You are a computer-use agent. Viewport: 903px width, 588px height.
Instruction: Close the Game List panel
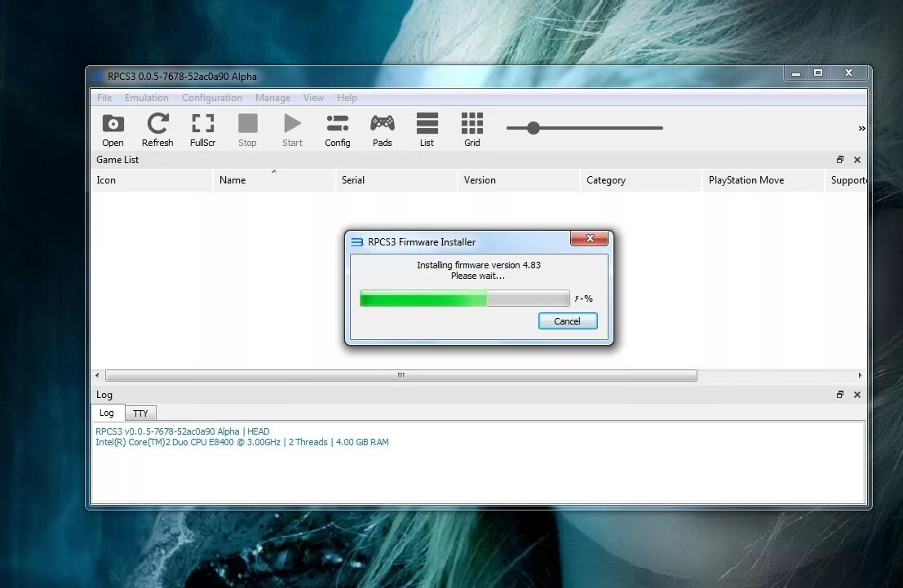point(857,160)
